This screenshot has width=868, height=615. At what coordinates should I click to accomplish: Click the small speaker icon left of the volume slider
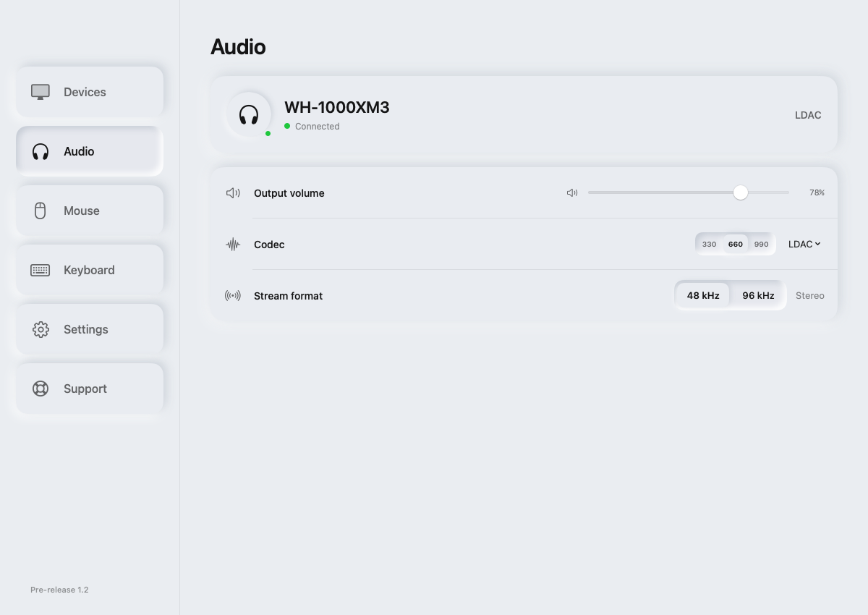click(572, 193)
